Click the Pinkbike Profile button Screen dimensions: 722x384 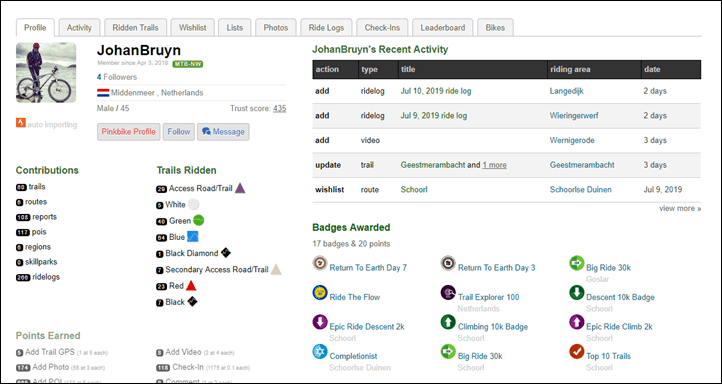click(128, 132)
